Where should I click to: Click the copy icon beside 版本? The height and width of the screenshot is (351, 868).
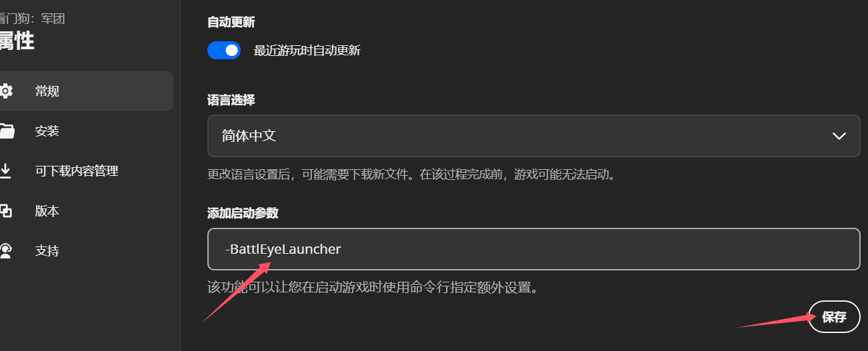[5, 211]
